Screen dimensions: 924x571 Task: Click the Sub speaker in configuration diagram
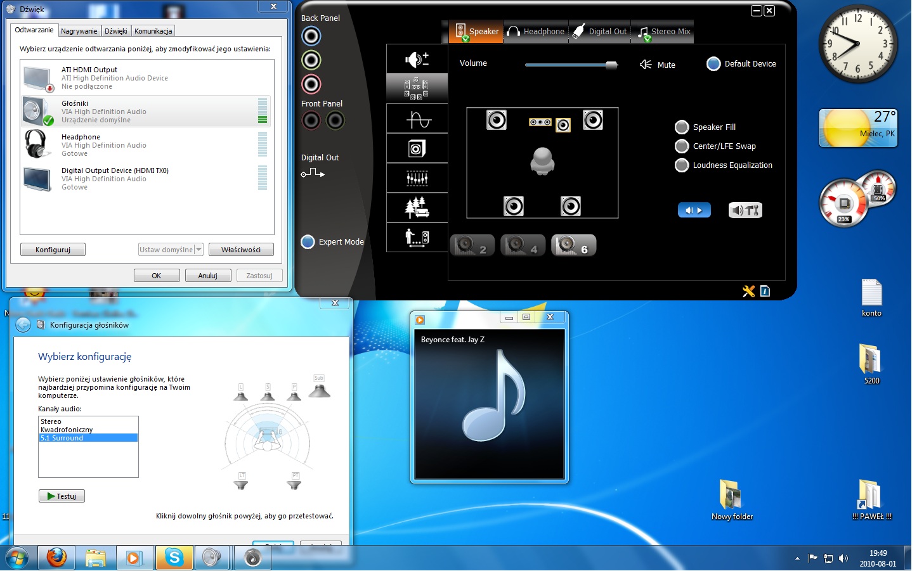pyautogui.click(x=319, y=387)
